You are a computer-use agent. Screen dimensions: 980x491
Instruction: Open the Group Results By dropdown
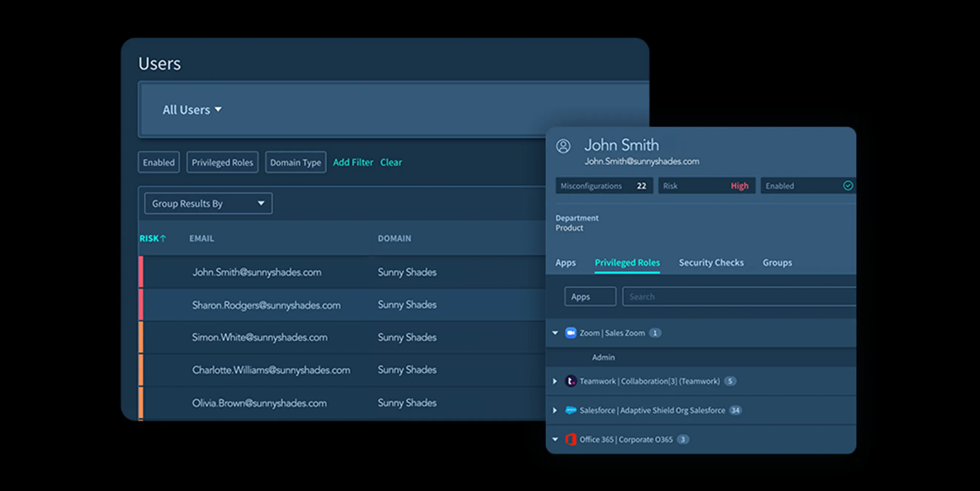click(x=208, y=204)
